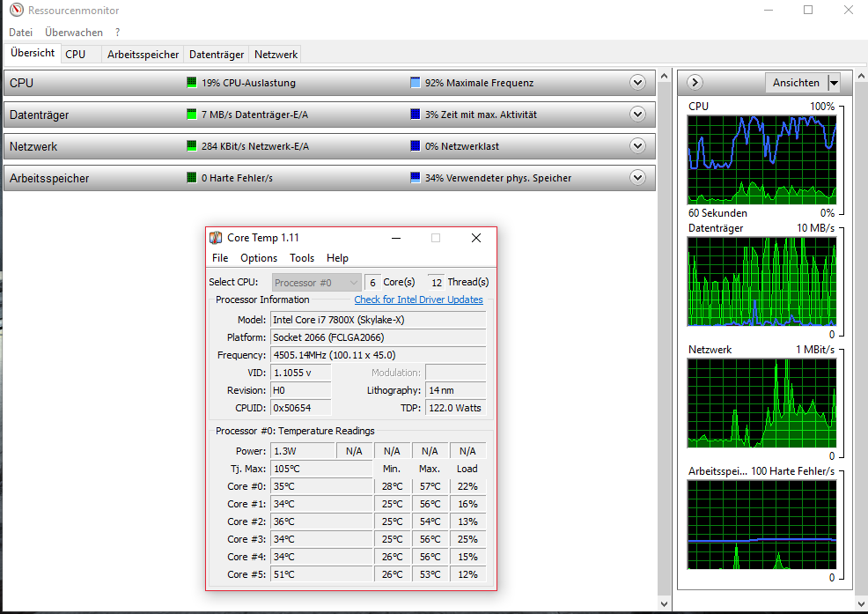Viewport: 868px width, 614px height.
Task: Click the Ressourcenmonitor app icon in title bar
Action: [x=17, y=10]
